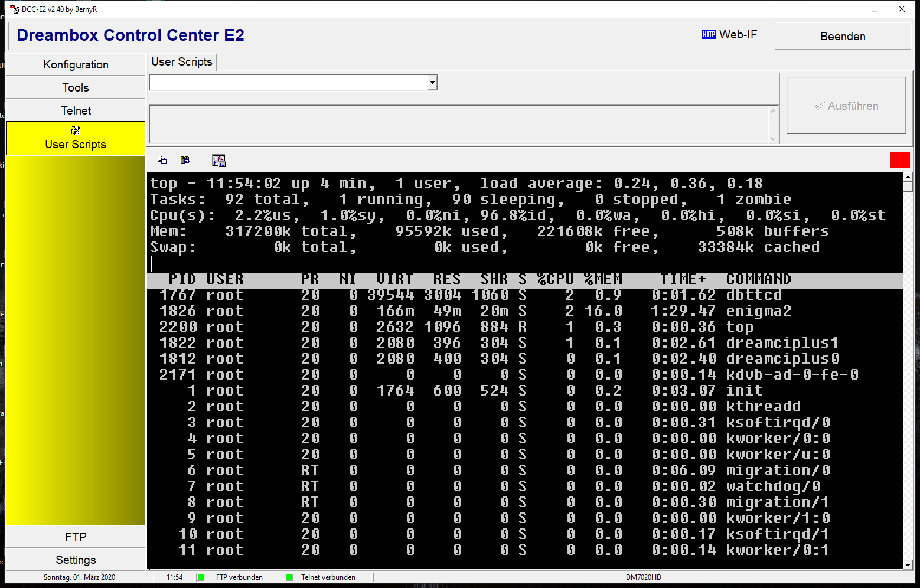The image size is (920, 588).
Task: Click the description box scroll-down arrow
Action: tap(773, 139)
